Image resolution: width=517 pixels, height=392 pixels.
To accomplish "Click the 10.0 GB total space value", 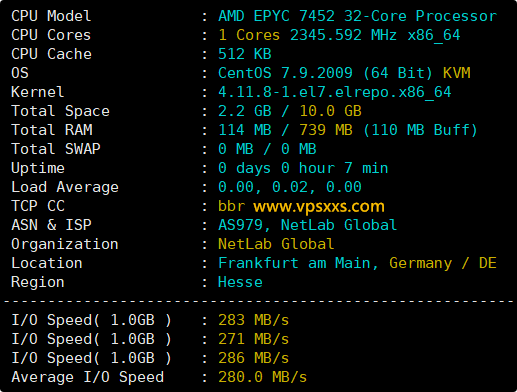I will (x=330, y=111).
